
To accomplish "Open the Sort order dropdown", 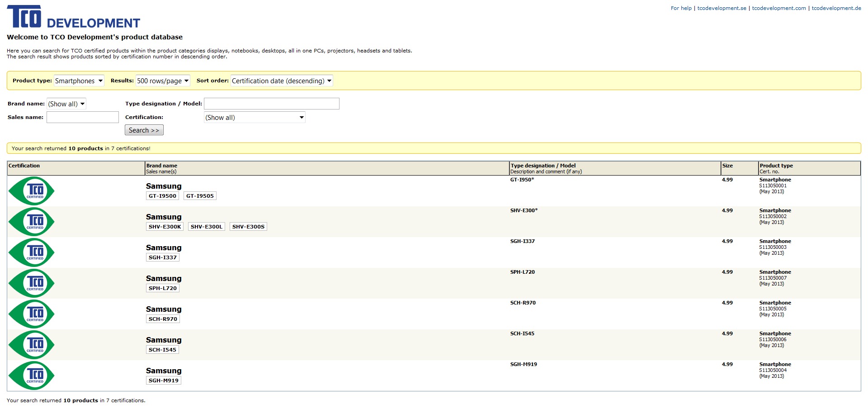I will [x=282, y=81].
